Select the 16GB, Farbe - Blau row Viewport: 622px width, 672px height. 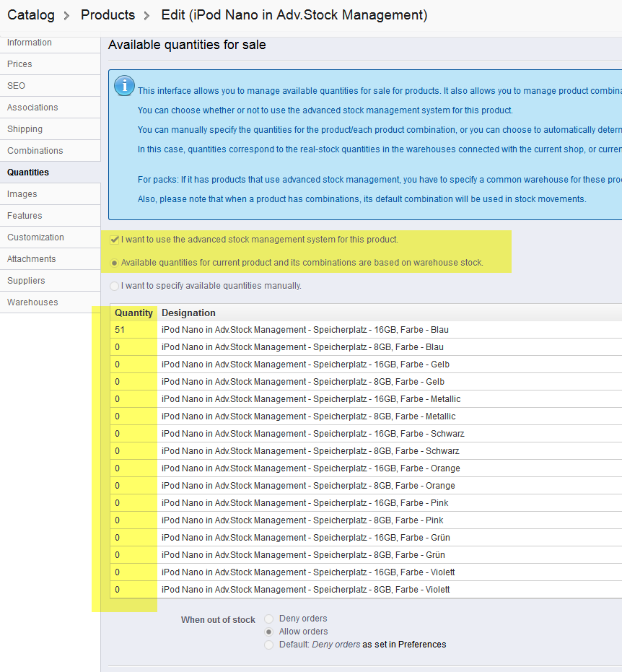pos(366,330)
